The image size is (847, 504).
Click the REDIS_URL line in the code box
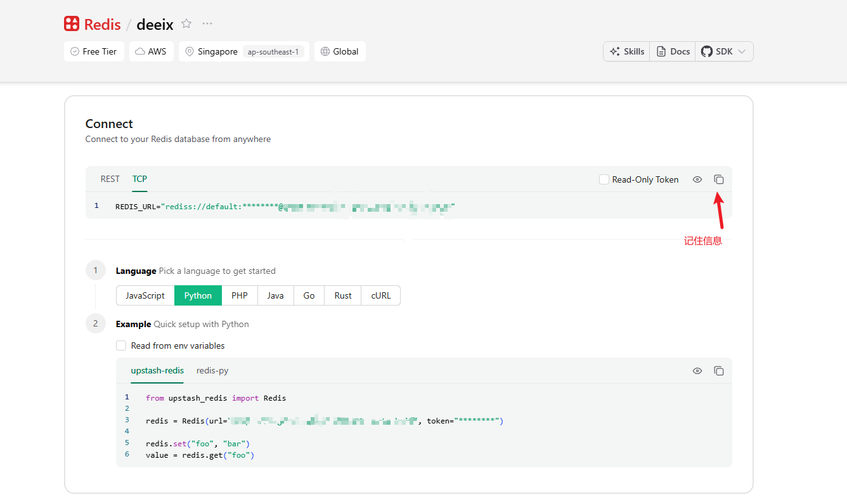tap(285, 206)
